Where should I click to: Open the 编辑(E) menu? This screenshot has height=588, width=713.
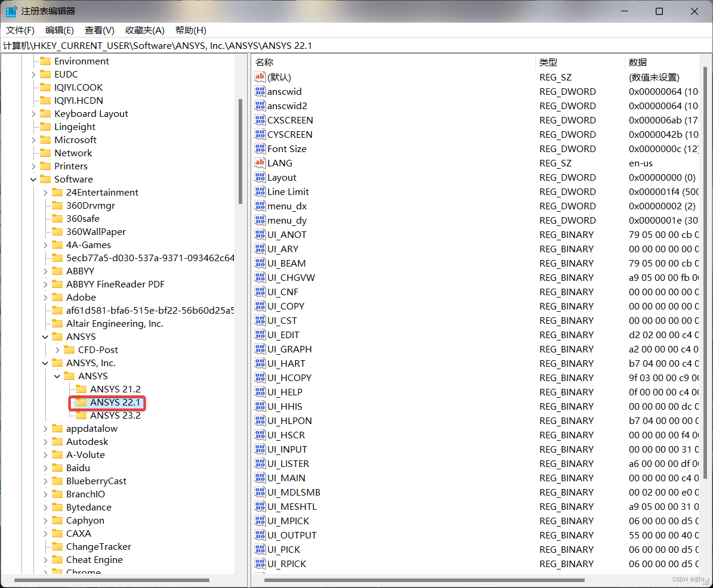tap(60, 30)
